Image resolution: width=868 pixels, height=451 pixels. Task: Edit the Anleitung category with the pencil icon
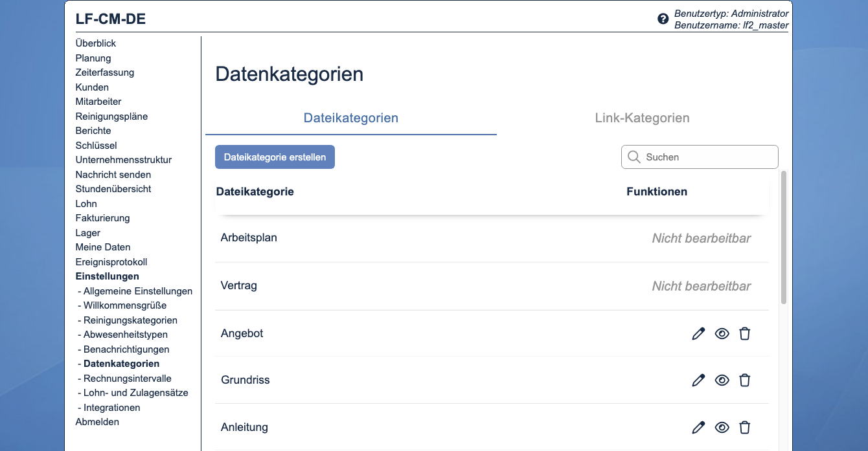(698, 427)
